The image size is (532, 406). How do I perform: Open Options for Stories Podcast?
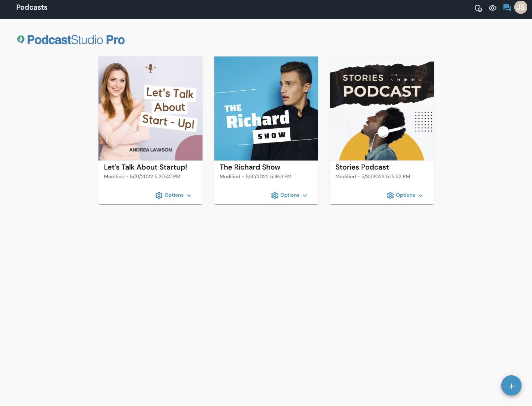pos(405,195)
